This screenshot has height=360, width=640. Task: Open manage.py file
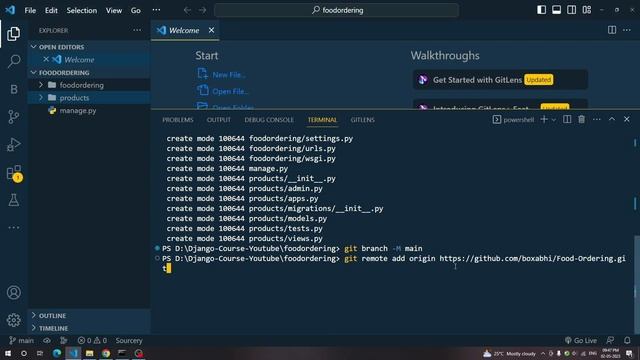point(89,110)
